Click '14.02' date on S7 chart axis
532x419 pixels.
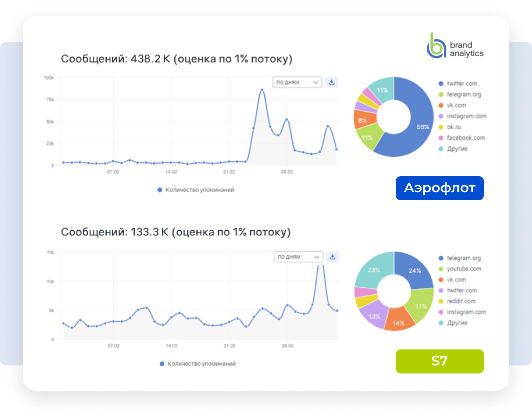click(x=172, y=346)
